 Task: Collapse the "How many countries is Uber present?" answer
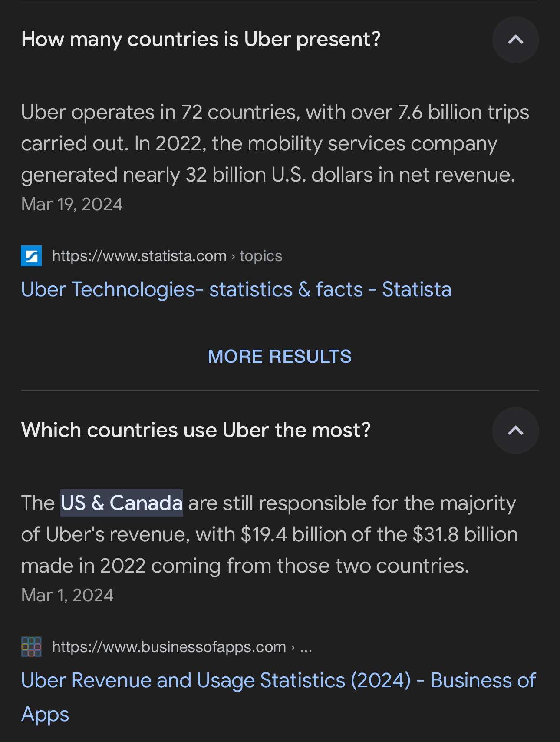(515, 40)
